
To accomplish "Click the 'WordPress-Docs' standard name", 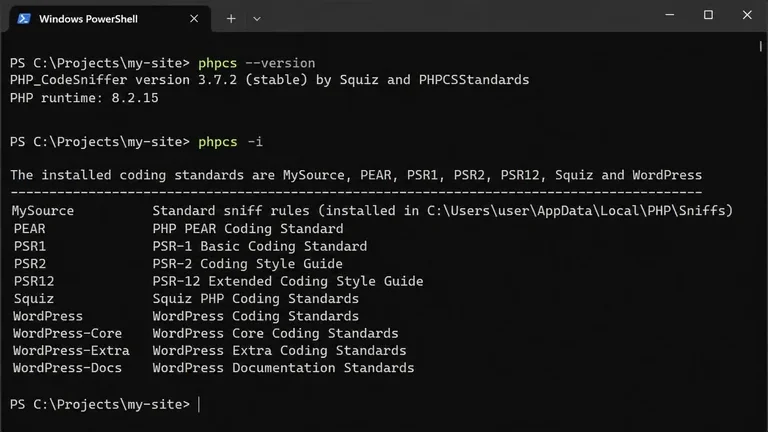I will pos(68,368).
